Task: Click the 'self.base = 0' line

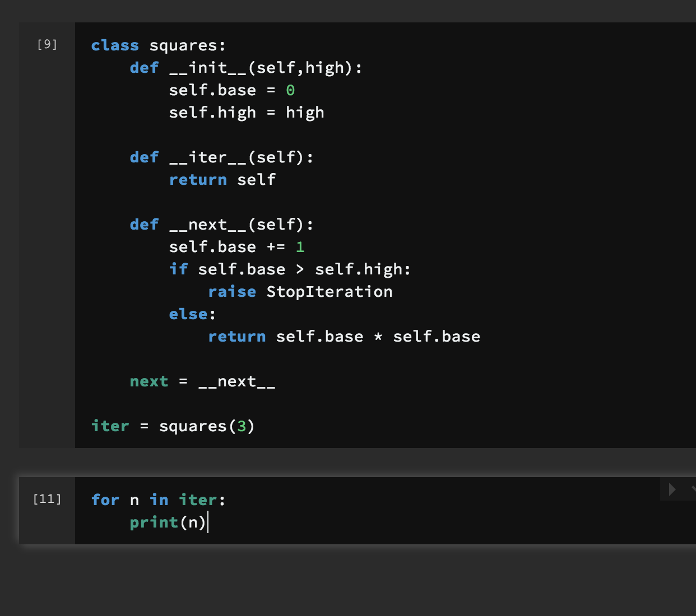Action: [232, 90]
